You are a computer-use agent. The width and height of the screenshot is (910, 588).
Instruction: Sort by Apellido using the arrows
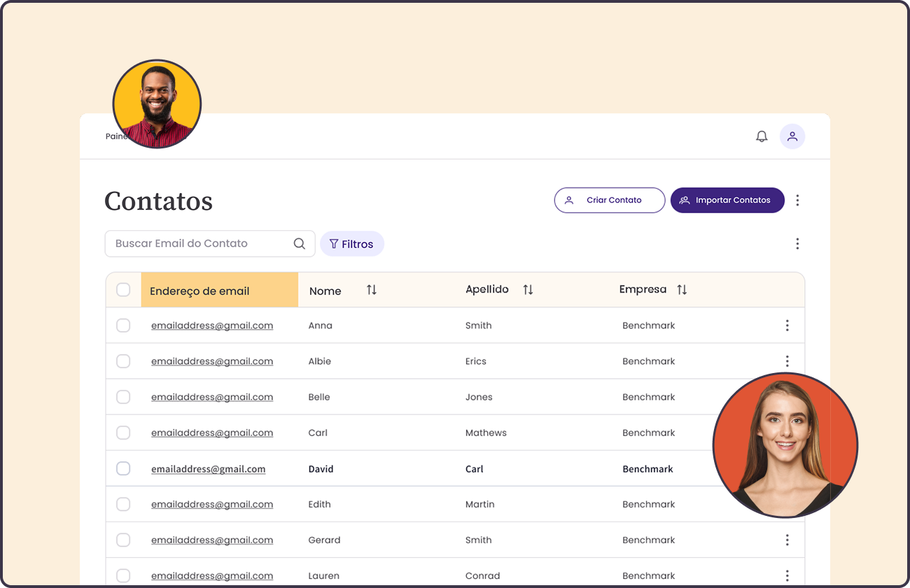pyautogui.click(x=528, y=290)
